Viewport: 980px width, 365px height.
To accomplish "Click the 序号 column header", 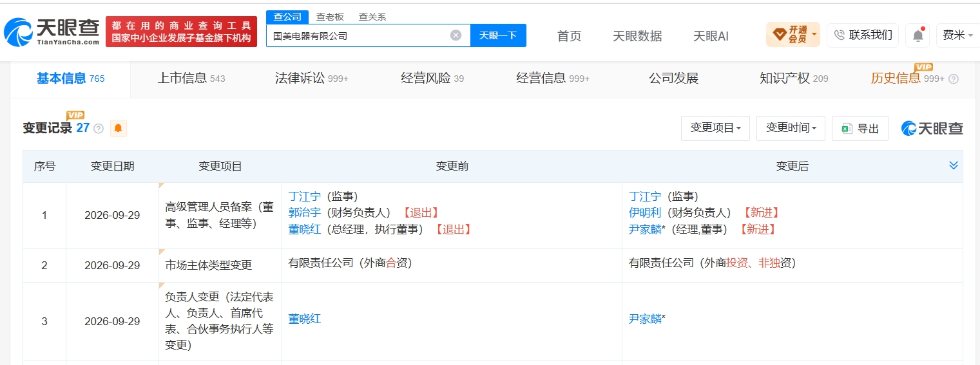I will coord(44,166).
